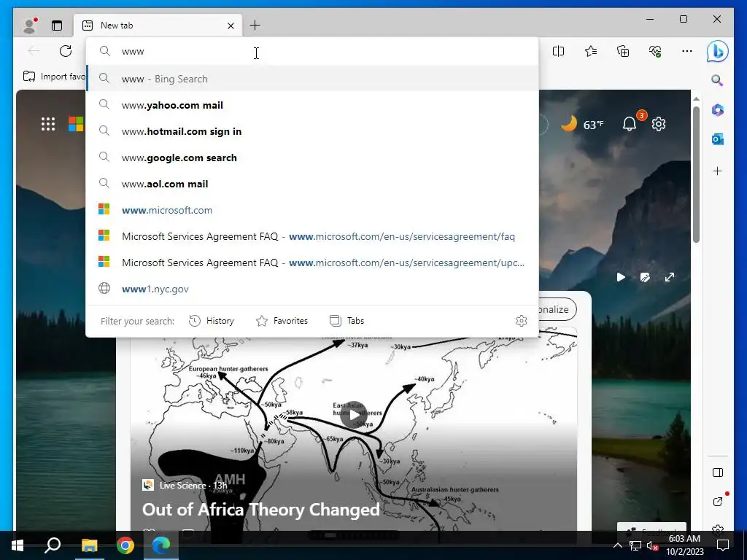Open the tab actions menu icon

(x=57, y=26)
